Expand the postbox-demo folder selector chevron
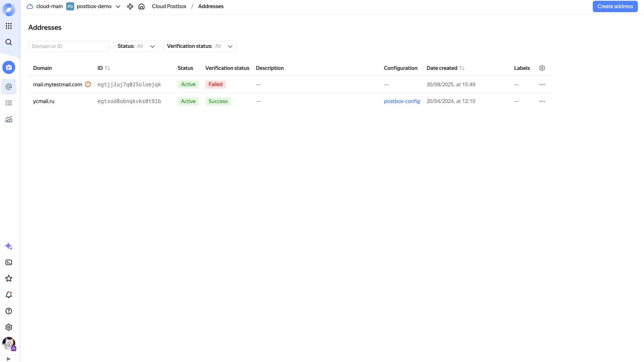644x362 pixels. pos(118,6)
